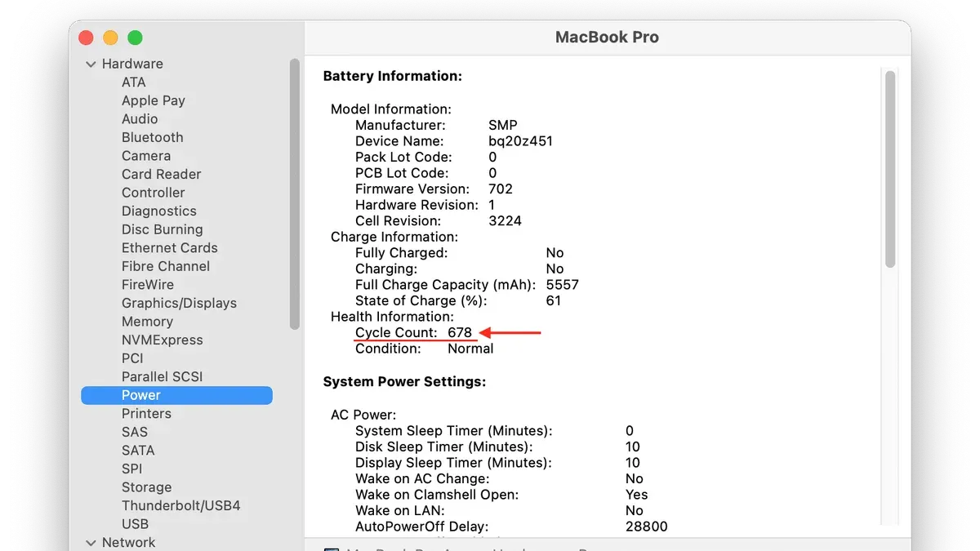Click the Wake on Clamshell Open value Yes
Image resolution: width=980 pixels, height=551 pixels.
[x=637, y=495]
